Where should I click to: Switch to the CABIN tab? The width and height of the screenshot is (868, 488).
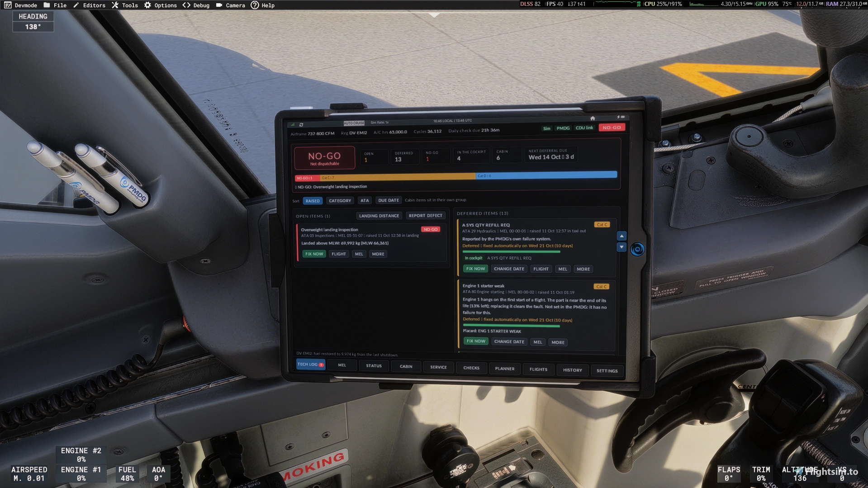point(406,366)
